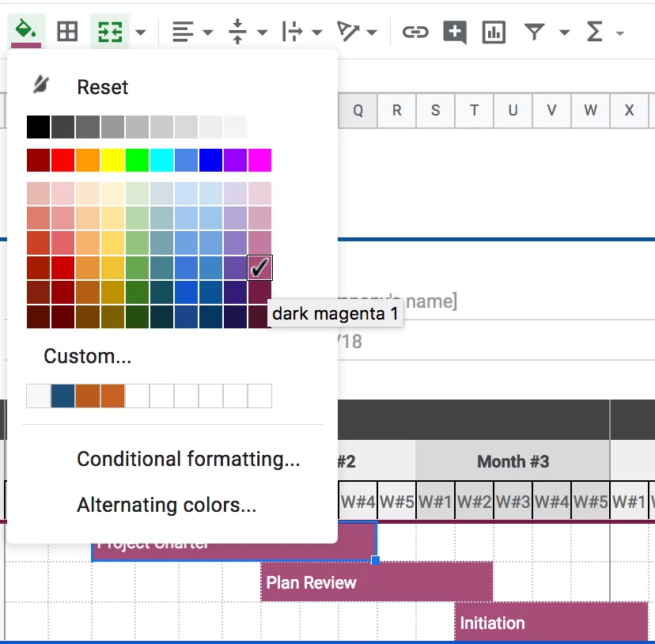Select column U header

click(513, 110)
